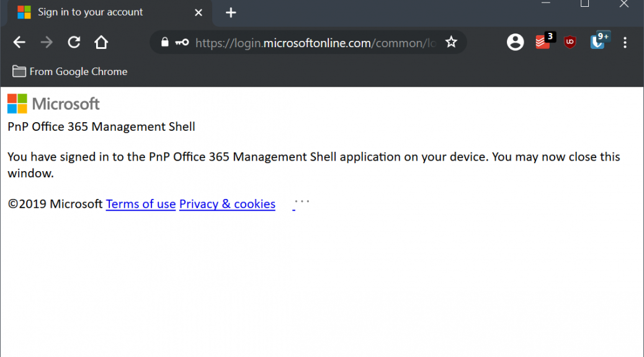Click the forward navigation arrow
644x357 pixels.
coord(47,42)
